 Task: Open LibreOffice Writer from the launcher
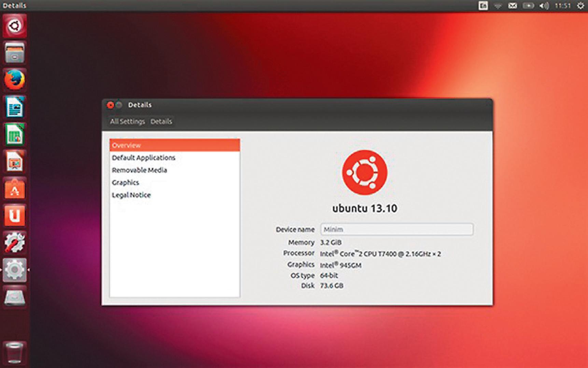pos(14,107)
